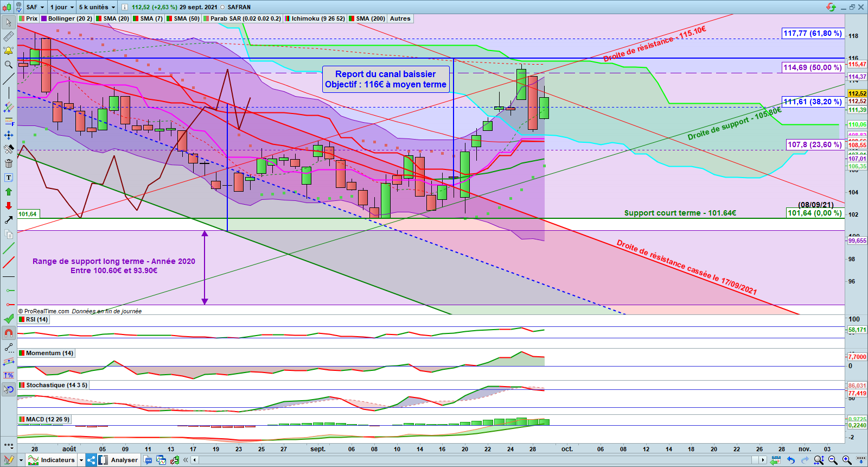The height and width of the screenshot is (467, 868).
Task: Select the move objects cross-arrows tool
Action: 9,135
